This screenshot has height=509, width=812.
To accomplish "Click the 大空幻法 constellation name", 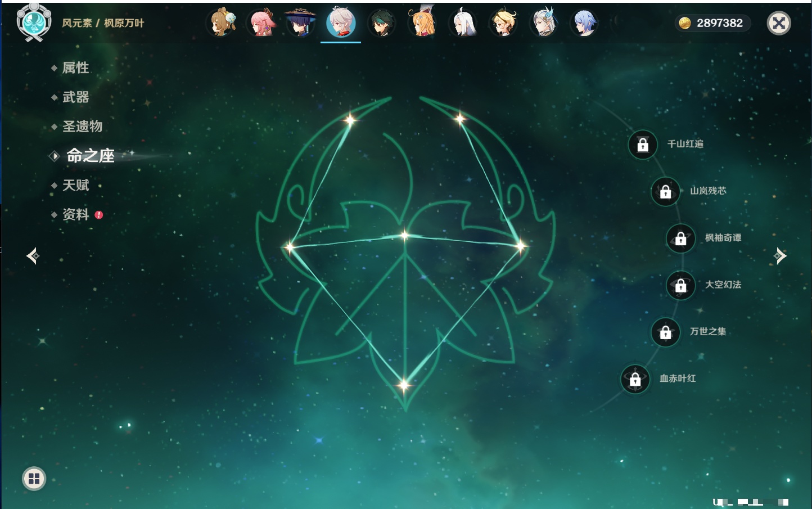I will point(723,285).
